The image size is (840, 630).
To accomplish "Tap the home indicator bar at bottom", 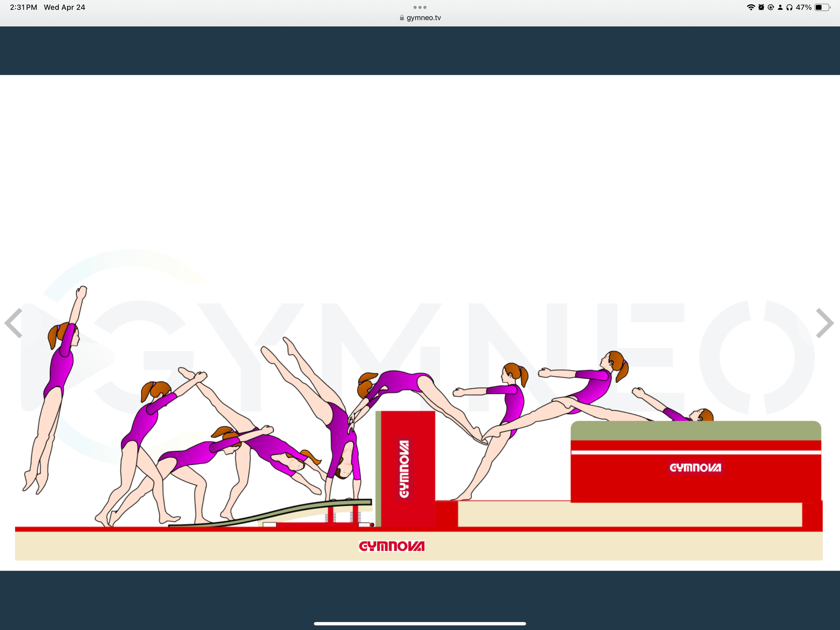I will [x=420, y=624].
